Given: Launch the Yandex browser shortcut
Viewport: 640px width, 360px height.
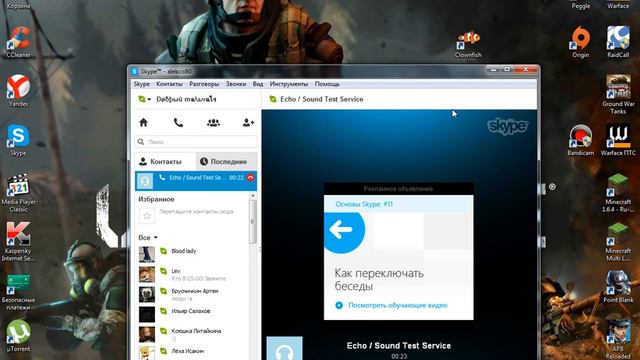Looking at the screenshot, I should [18, 91].
